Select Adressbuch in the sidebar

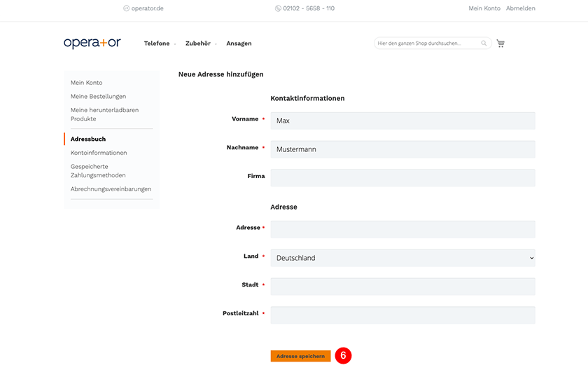[x=88, y=139]
